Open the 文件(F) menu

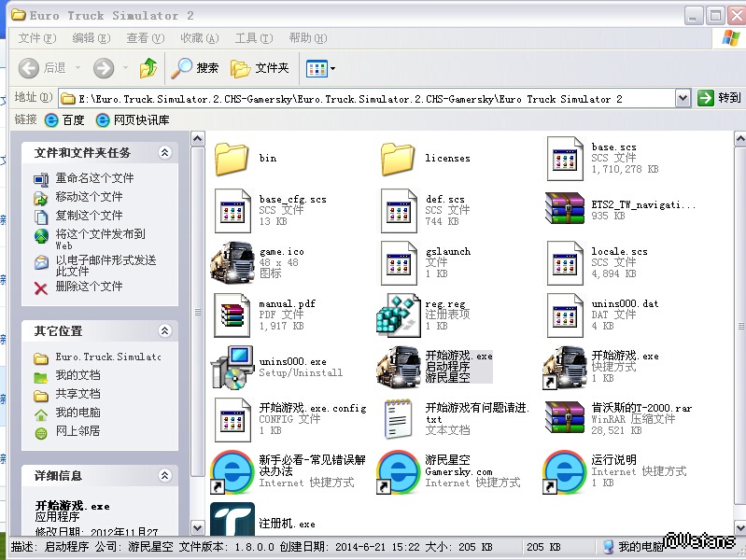click(37, 38)
